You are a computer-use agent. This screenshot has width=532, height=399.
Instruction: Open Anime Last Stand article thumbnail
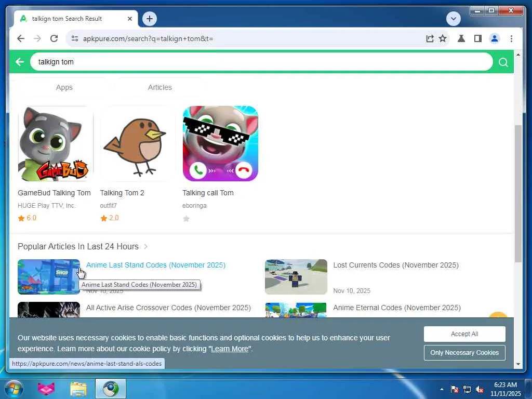[49, 277]
